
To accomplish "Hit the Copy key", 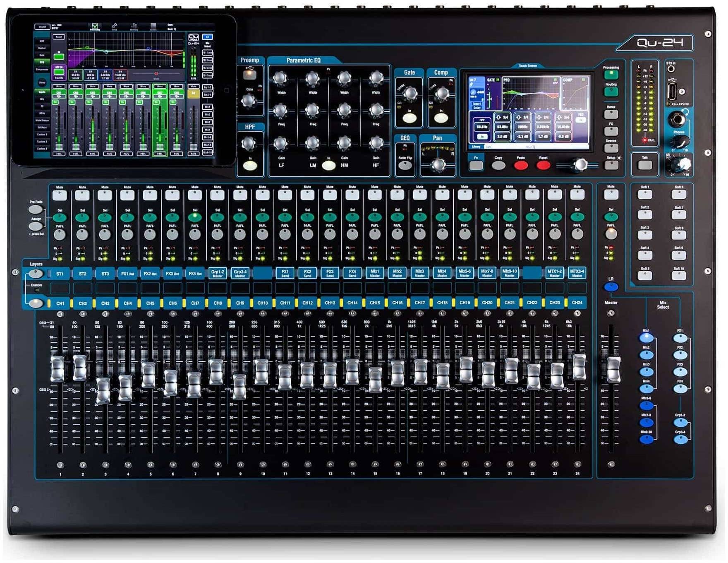I will [498, 165].
